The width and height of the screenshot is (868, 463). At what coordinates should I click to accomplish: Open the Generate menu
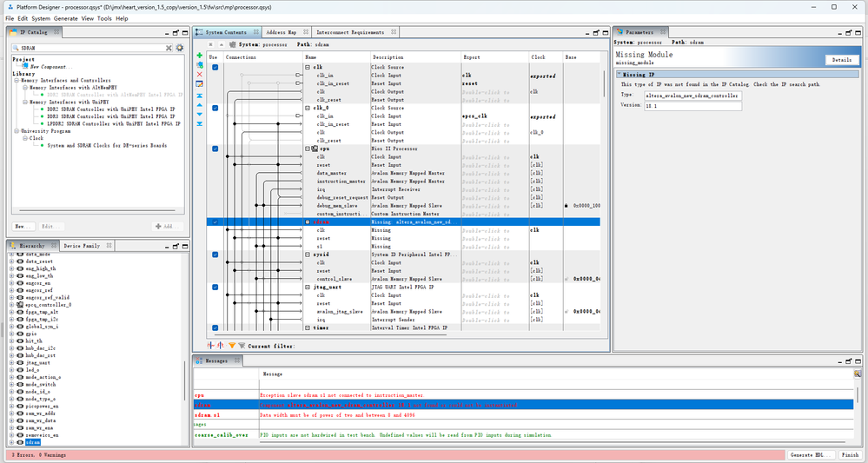65,18
